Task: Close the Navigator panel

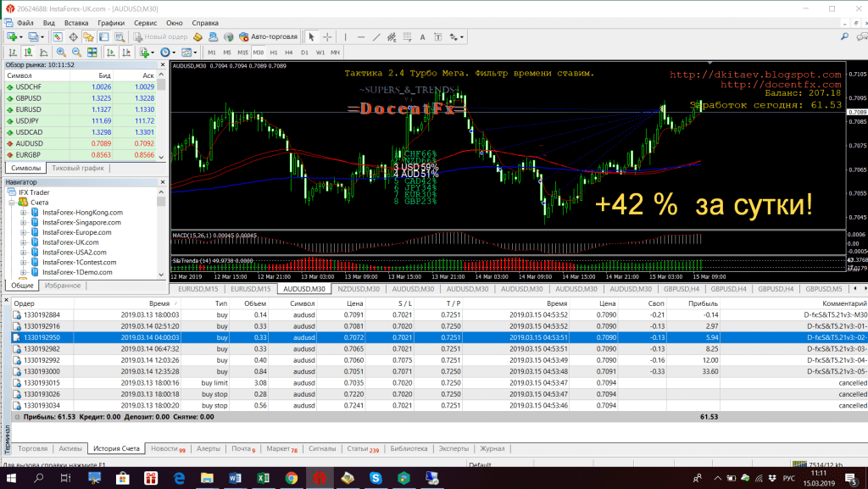Action: [x=162, y=182]
